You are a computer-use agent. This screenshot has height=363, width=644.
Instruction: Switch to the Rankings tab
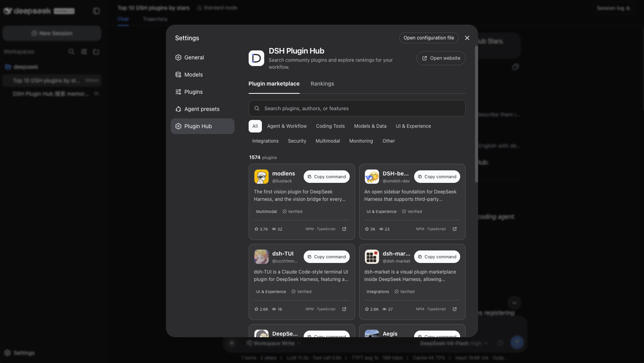[x=322, y=84]
